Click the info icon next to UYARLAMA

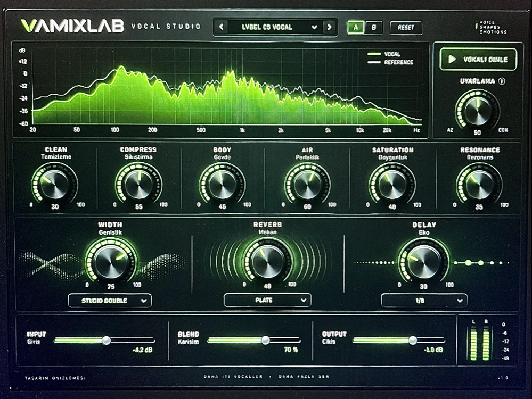[502, 81]
